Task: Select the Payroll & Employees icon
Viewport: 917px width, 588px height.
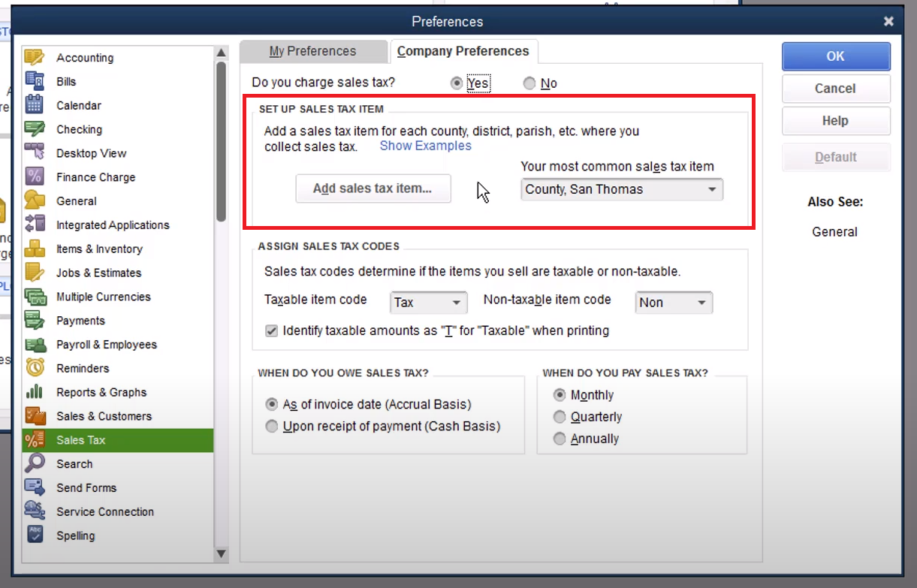Action: tap(35, 345)
